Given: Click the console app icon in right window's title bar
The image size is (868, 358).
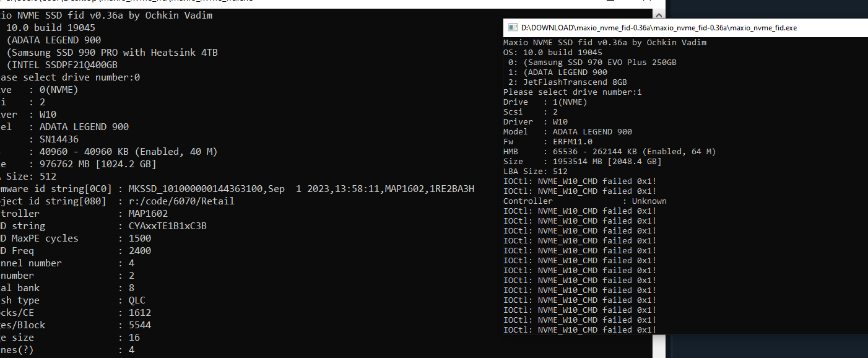Looking at the screenshot, I should (x=513, y=28).
